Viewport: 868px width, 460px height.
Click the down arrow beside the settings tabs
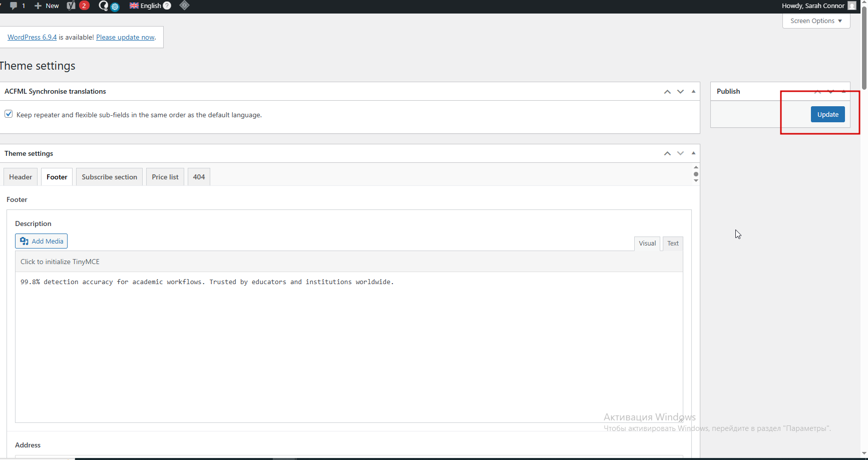point(696,181)
